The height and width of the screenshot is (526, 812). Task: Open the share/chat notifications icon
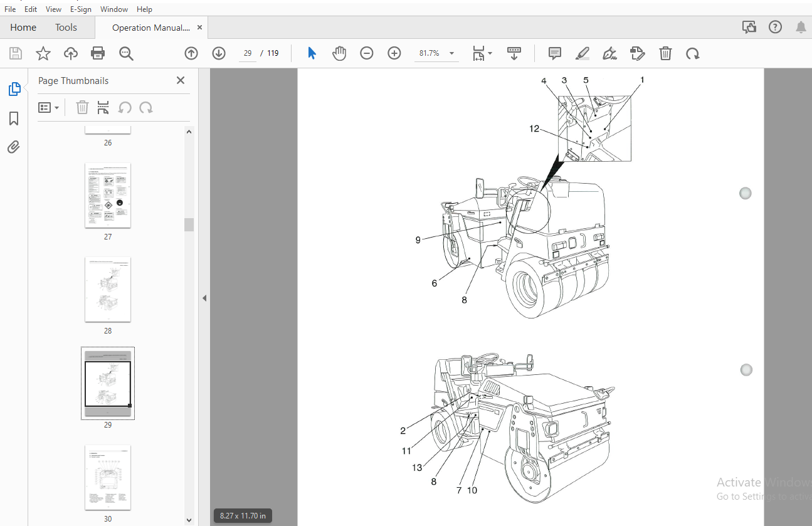tap(749, 27)
